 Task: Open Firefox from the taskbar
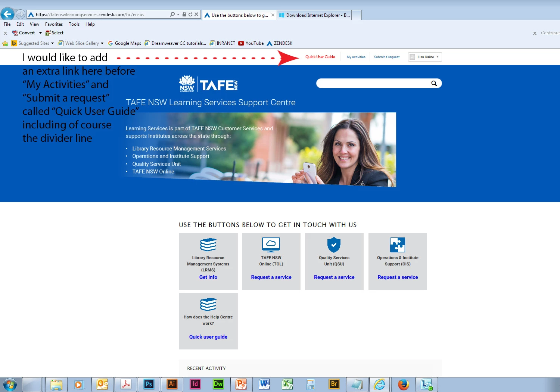pos(404,385)
